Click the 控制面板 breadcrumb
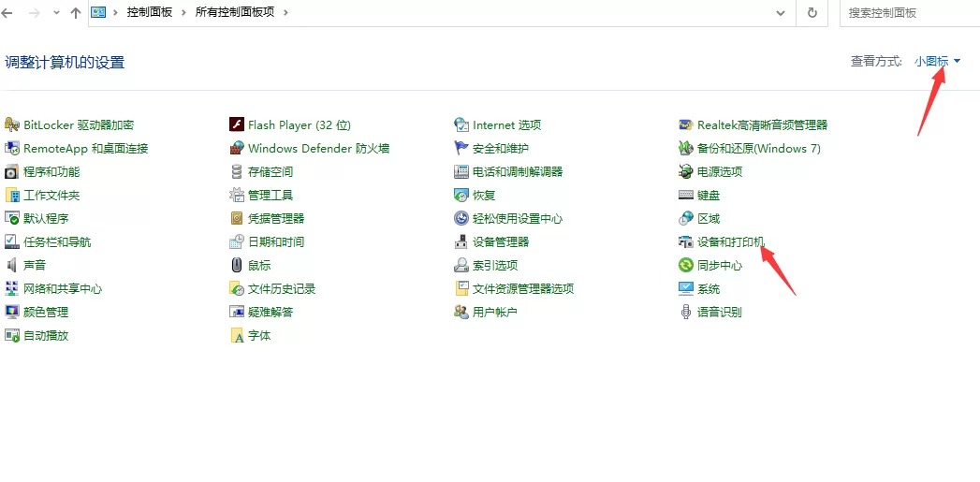980x482 pixels. tap(150, 12)
